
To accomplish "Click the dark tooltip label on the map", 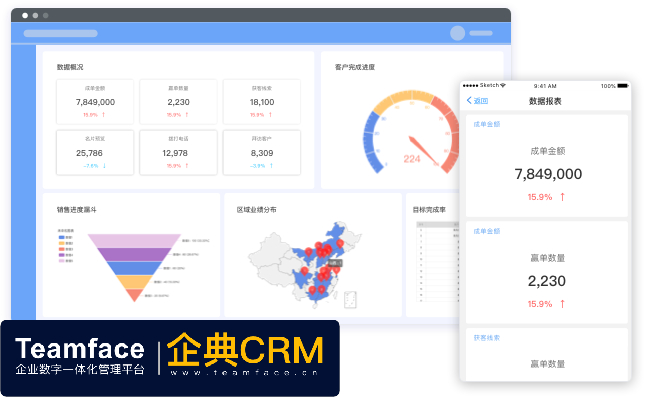I will [x=335, y=263].
